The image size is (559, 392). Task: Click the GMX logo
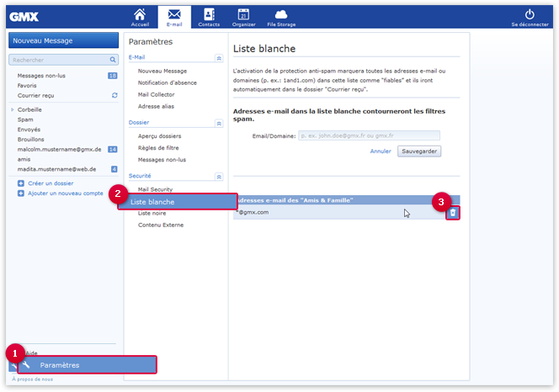(x=24, y=17)
